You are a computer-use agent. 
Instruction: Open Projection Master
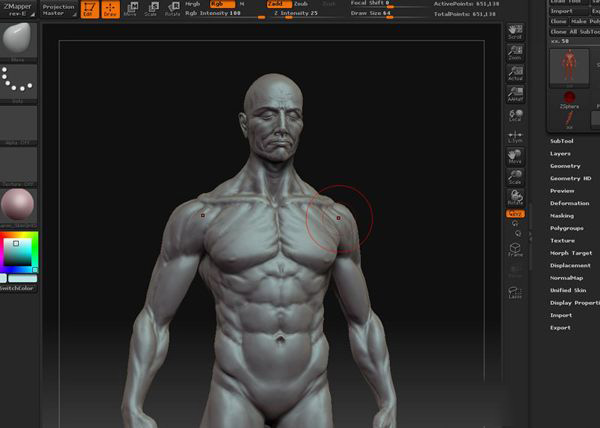59,9
